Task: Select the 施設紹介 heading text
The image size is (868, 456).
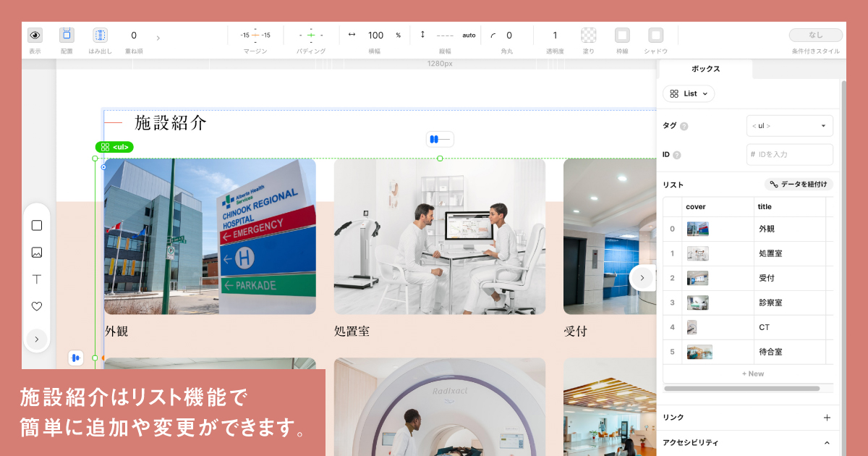Action: pos(171,123)
